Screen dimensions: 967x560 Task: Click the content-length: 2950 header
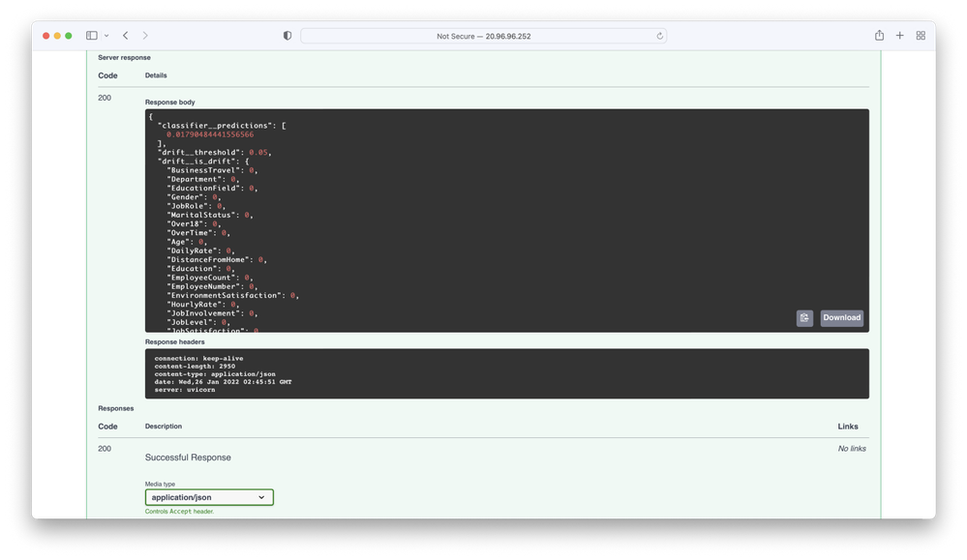click(195, 366)
